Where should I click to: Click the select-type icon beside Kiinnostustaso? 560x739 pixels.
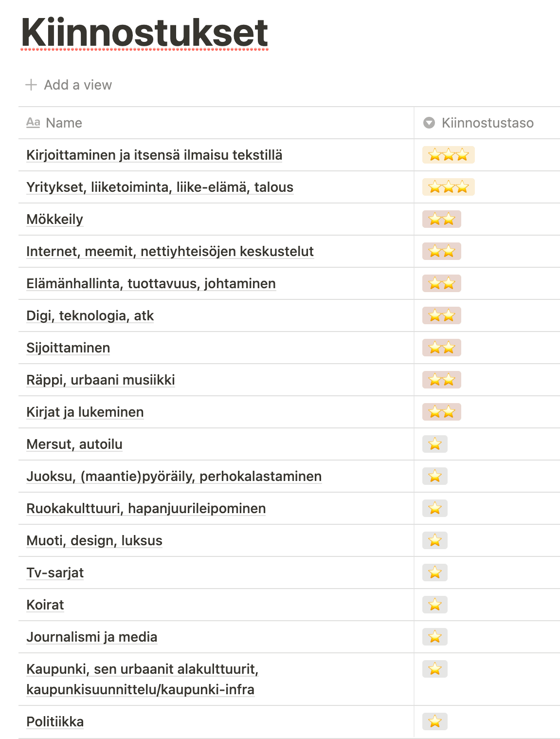tap(429, 123)
